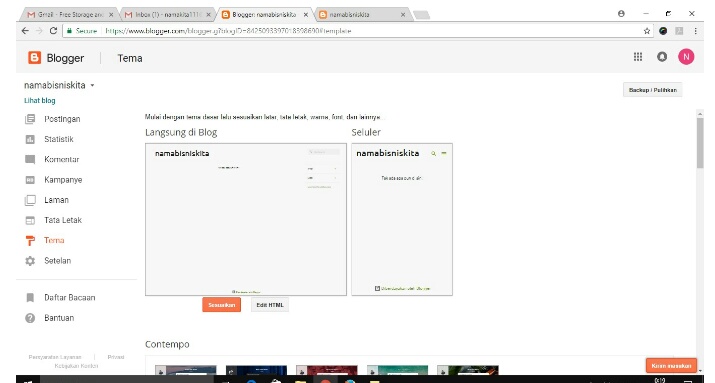Open Laman in the sidebar
Viewport: 715px width, 383px height.
(57, 200)
